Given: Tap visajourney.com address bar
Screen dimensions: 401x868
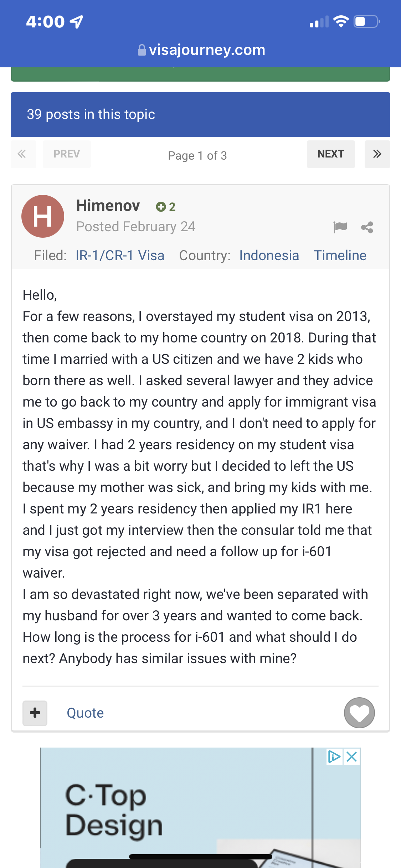Looking at the screenshot, I should pos(201,50).
